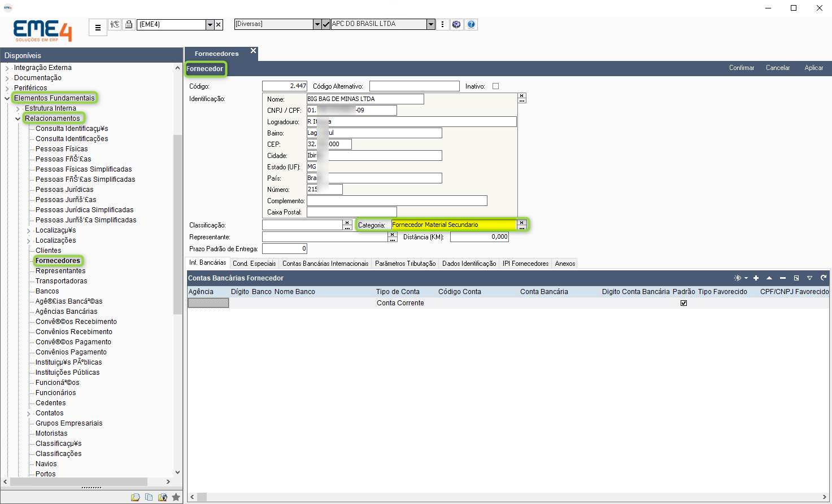Open the filter funnel in grid toolbar
The height and width of the screenshot is (504, 832).
point(809,278)
